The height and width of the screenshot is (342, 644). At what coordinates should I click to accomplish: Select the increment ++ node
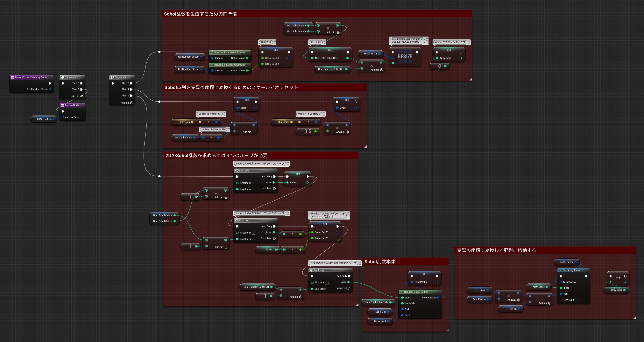click(x=618, y=278)
